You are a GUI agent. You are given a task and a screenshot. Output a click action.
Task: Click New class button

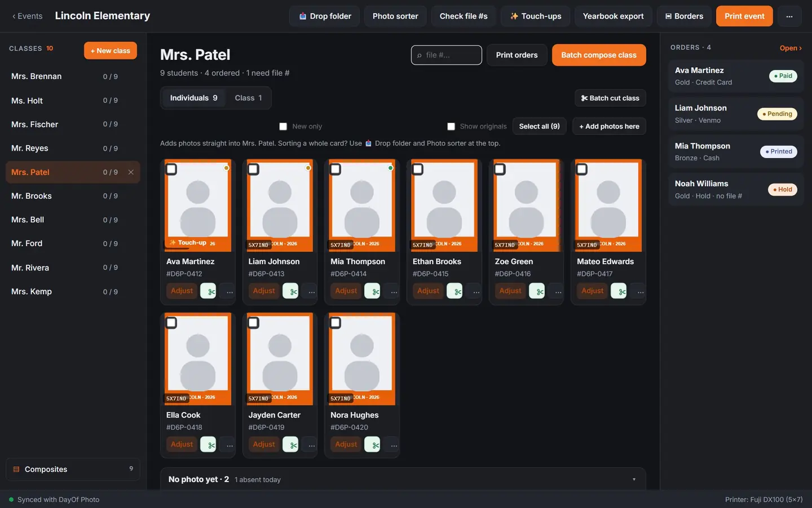point(111,51)
